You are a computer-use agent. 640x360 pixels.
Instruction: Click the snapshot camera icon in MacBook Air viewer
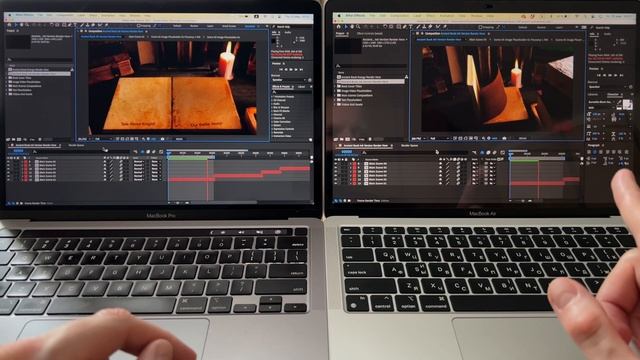[504, 138]
